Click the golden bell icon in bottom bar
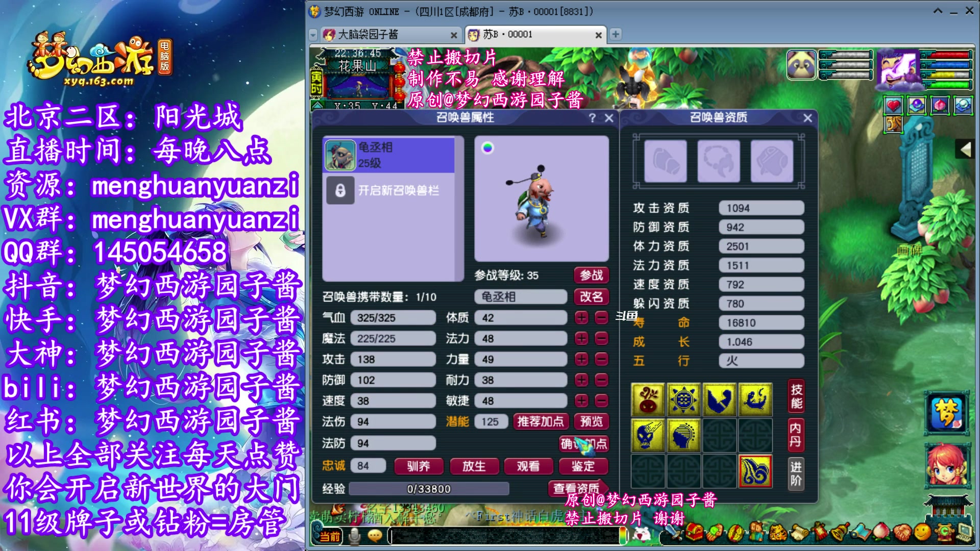 pyautogui.click(x=841, y=532)
